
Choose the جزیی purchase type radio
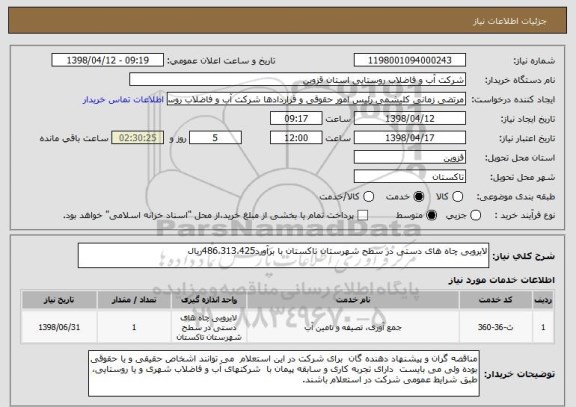(475, 216)
